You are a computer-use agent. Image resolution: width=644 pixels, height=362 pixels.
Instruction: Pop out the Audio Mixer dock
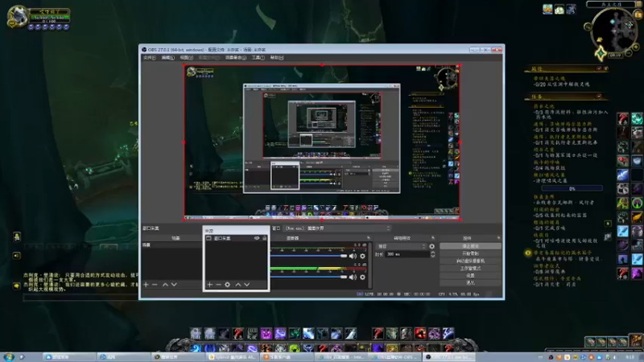pos(369,237)
